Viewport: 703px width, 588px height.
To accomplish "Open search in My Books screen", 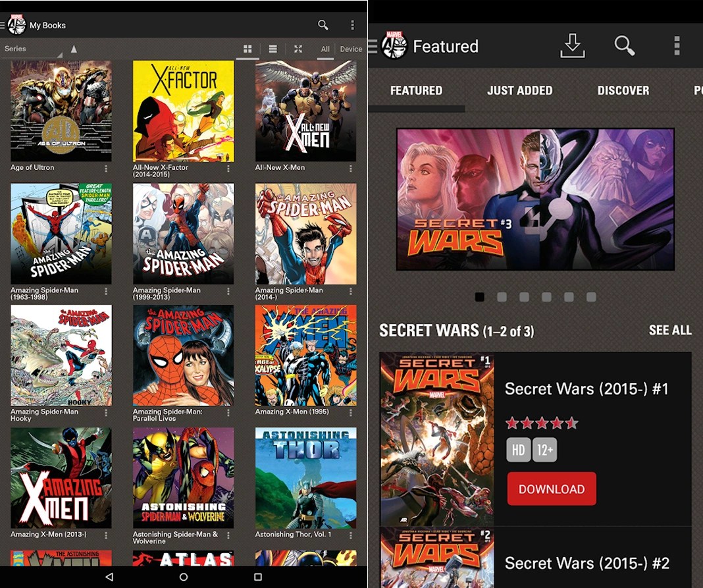I will coord(323,25).
